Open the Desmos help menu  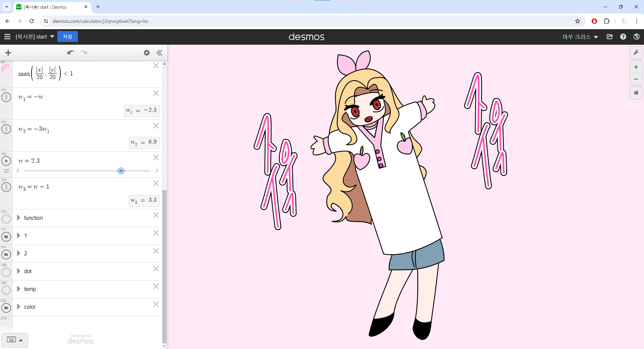pyautogui.click(x=623, y=37)
